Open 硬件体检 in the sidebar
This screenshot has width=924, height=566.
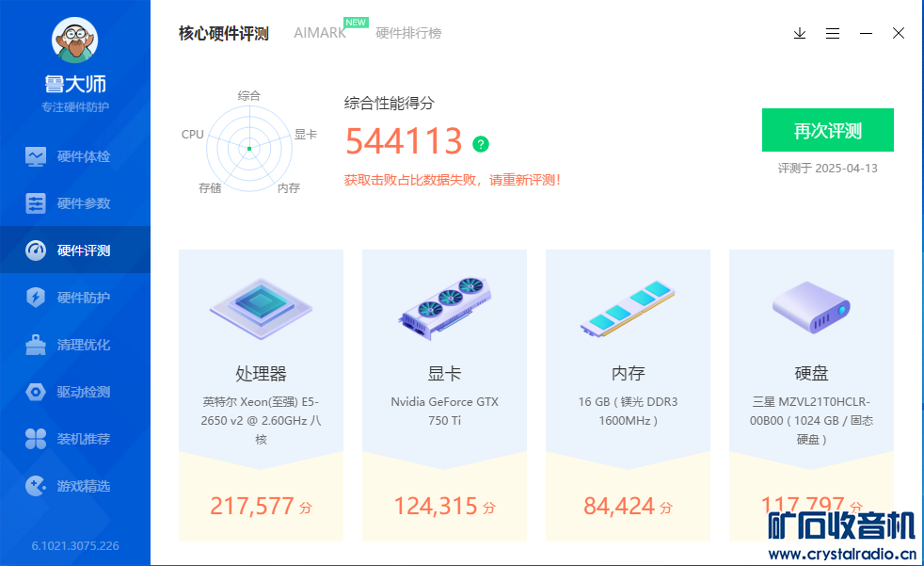pos(75,156)
